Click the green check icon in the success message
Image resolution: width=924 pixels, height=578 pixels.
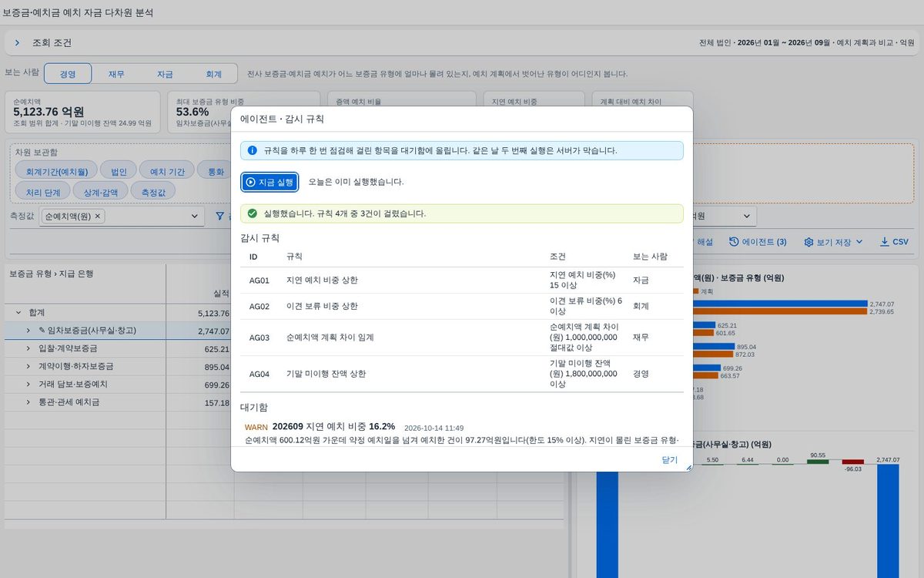click(x=252, y=213)
